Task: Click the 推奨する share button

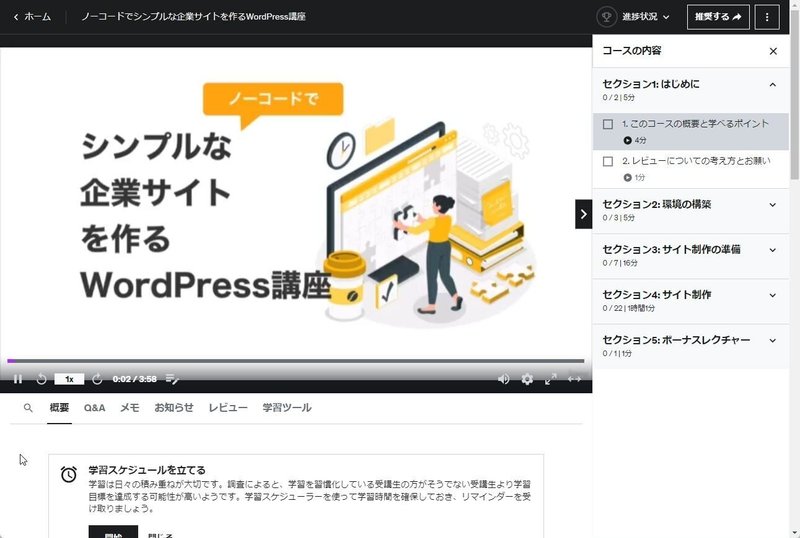Action: tap(718, 17)
